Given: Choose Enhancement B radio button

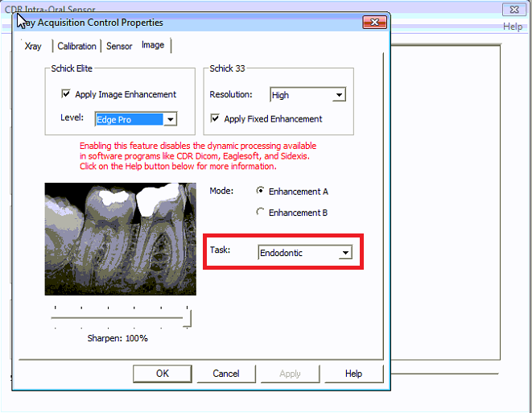Looking at the screenshot, I should pos(260,213).
